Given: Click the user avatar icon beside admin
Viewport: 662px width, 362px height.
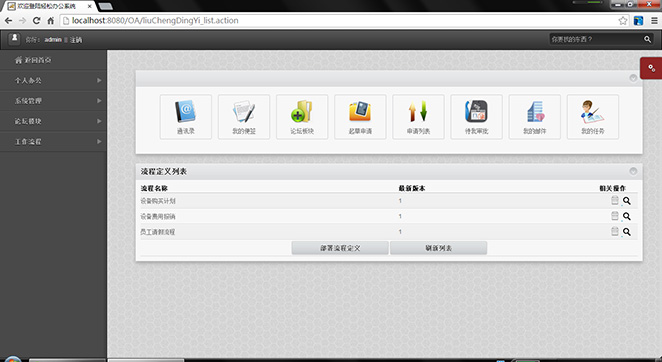Looking at the screenshot, I should pyautogui.click(x=14, y=39).
